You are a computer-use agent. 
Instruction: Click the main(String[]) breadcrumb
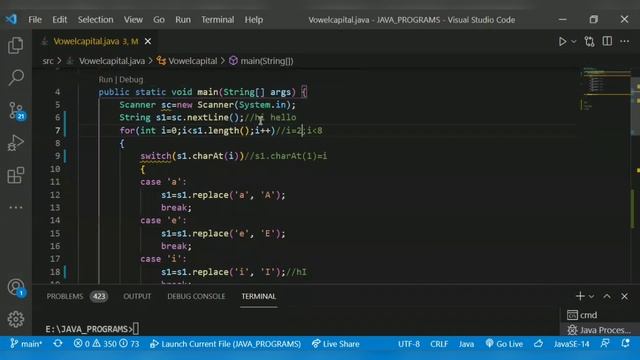[x=261, y=61]
